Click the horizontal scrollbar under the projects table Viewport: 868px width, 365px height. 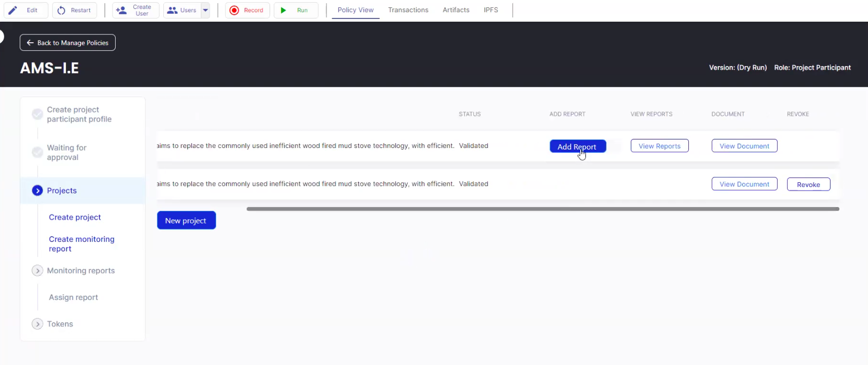click(543, 209)
